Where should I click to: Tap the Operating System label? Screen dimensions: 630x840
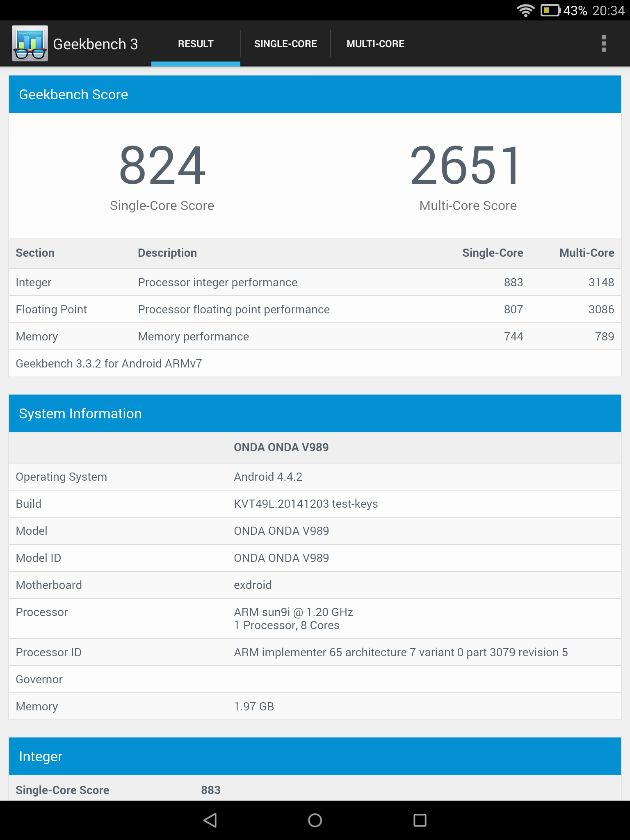pos(61,477)
